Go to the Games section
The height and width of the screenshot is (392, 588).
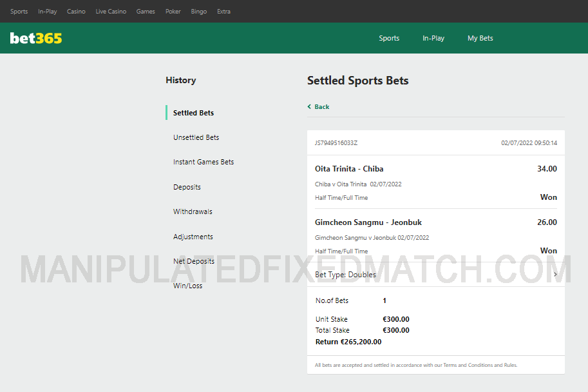(146, 12)
